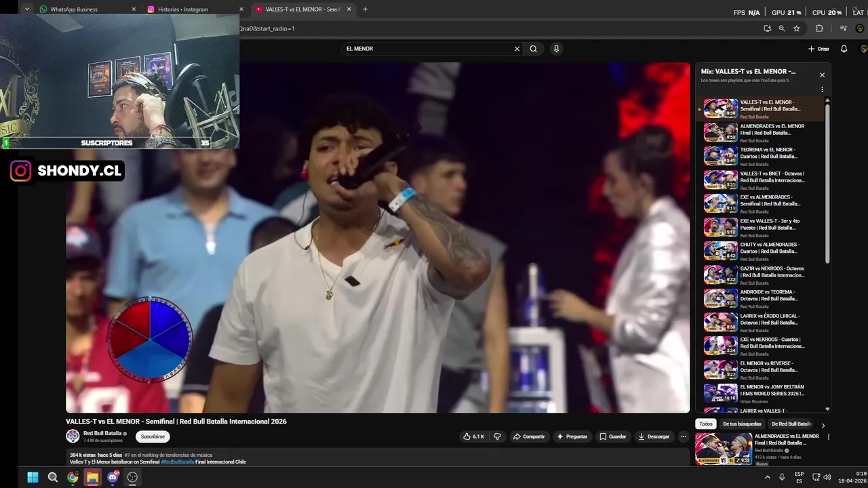Install app icon in address bar
The image size is (868, 488).
767,28
